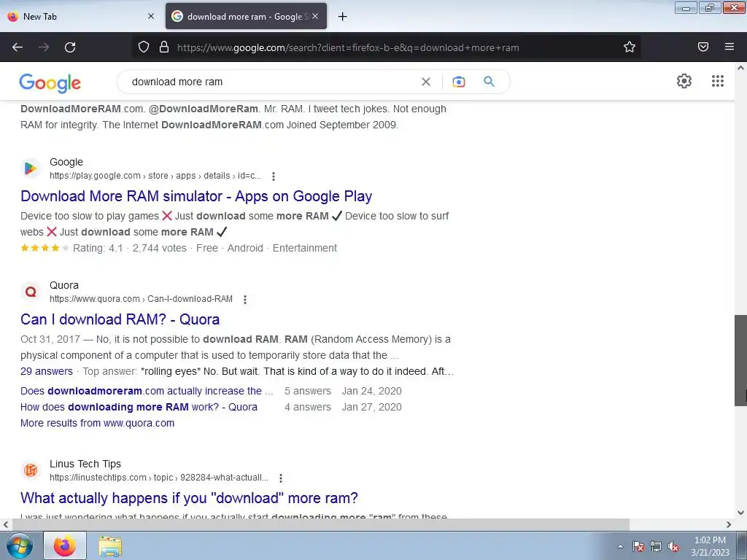This screenshot has height=560, width=747.
Task: Open What actually happens if you download more ram
Action: (189, 498)
